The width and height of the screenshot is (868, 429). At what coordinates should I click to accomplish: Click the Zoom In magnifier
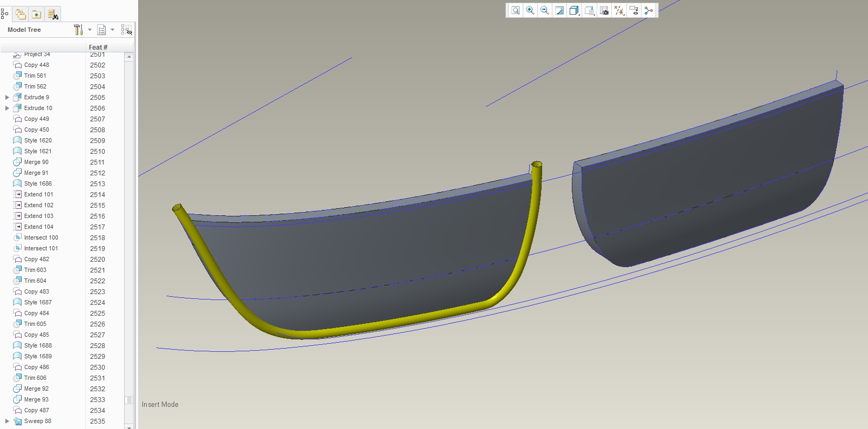[530, 10]
